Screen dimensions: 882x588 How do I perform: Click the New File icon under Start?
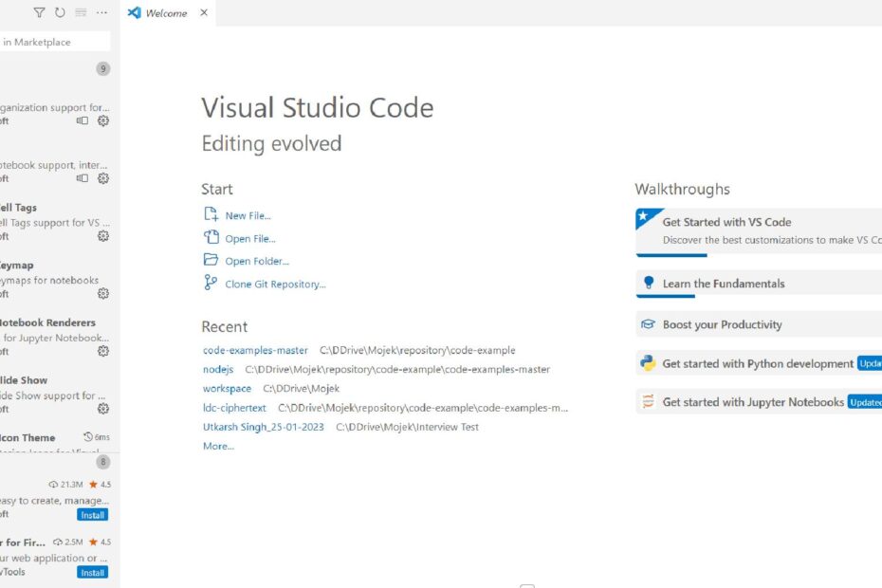[211, 215]
